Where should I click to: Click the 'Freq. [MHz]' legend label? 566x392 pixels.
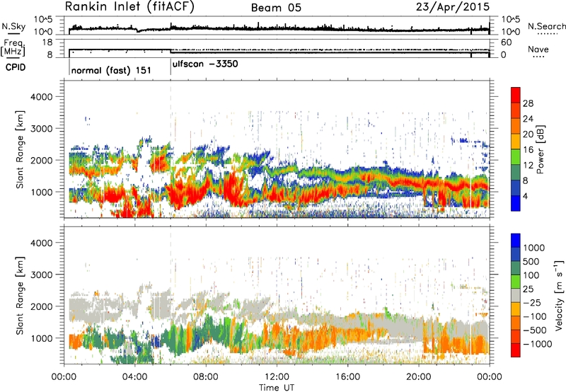(x=13, y=48)
